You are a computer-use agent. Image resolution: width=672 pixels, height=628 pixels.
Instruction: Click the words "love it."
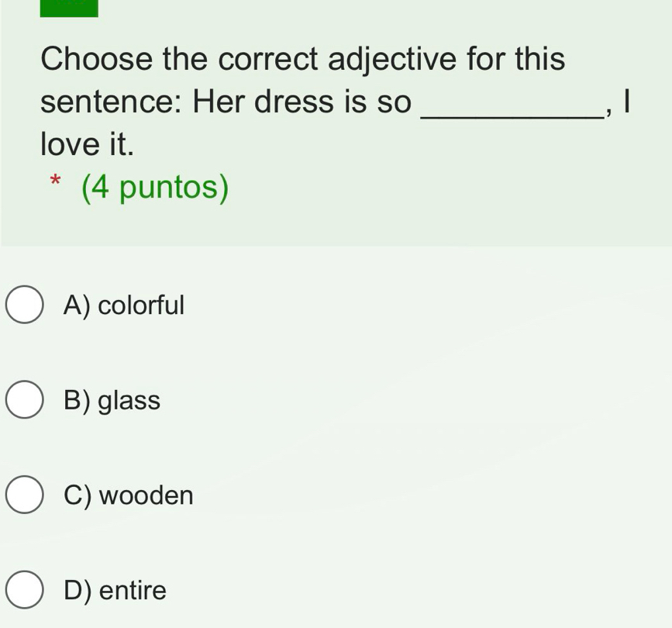[87, 143]
